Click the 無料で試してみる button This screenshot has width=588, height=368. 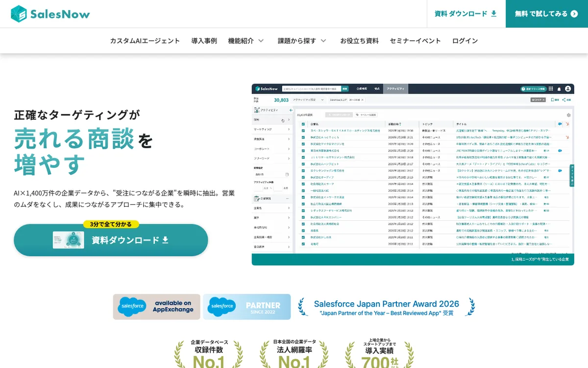point(547,14)
